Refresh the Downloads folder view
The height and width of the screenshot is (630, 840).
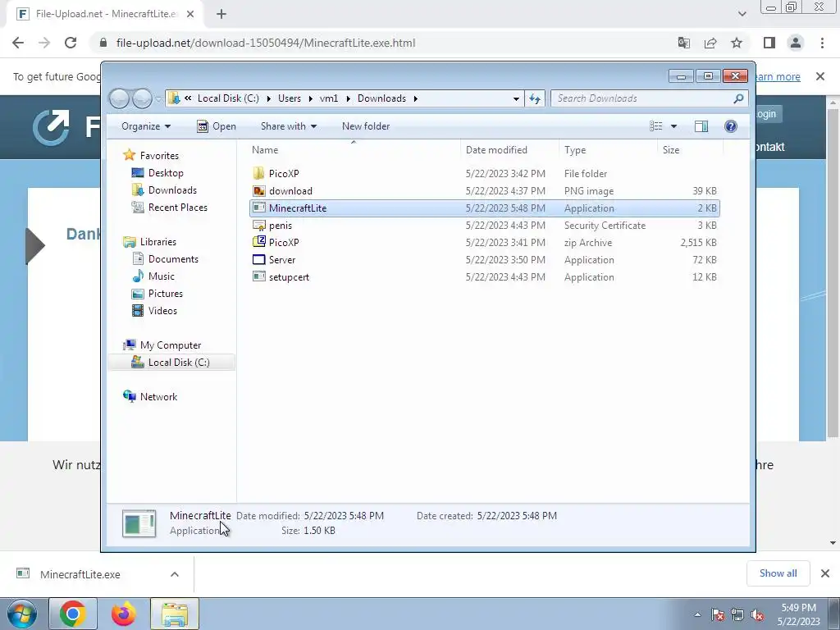[535, 98]
